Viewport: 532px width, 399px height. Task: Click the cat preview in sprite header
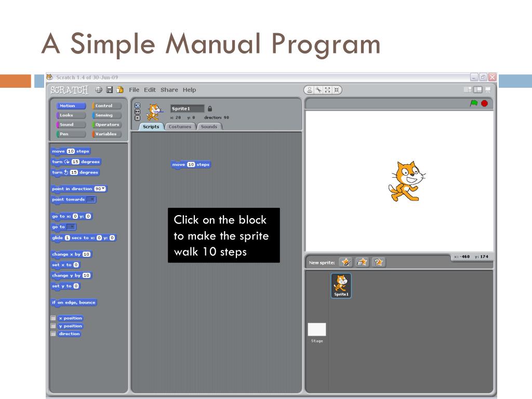coord(154,112)
